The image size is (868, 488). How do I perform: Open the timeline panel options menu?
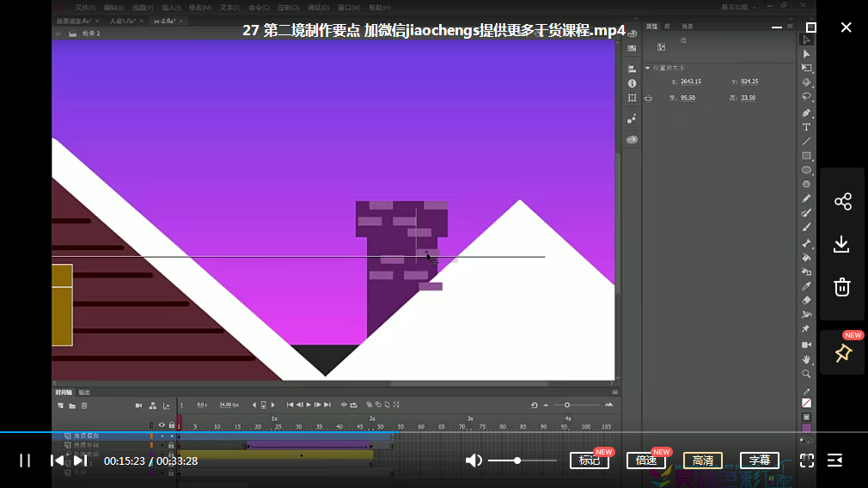(x=615, y=393)
